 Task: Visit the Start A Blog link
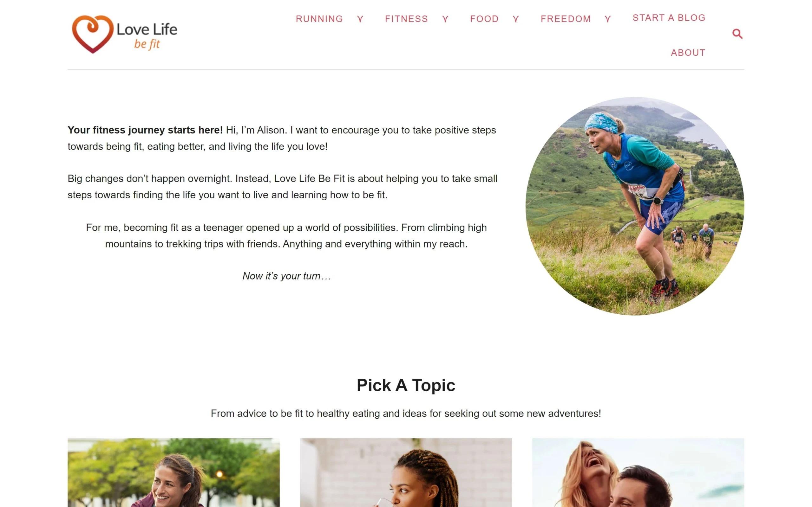click(669, 18)
